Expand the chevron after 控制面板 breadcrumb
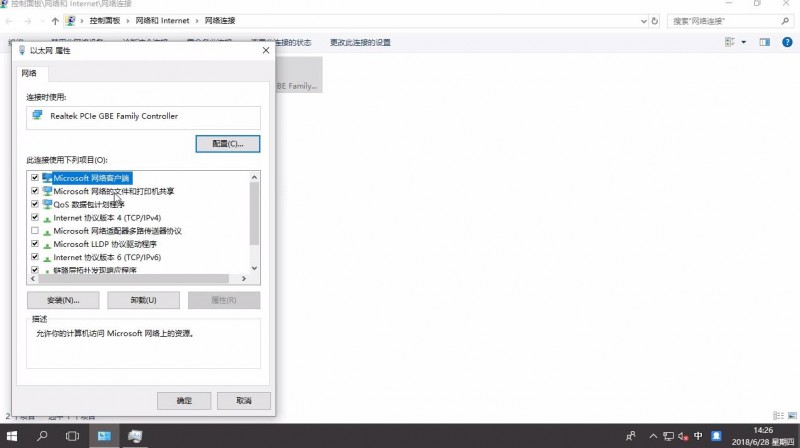 click(x=128, y=21)
